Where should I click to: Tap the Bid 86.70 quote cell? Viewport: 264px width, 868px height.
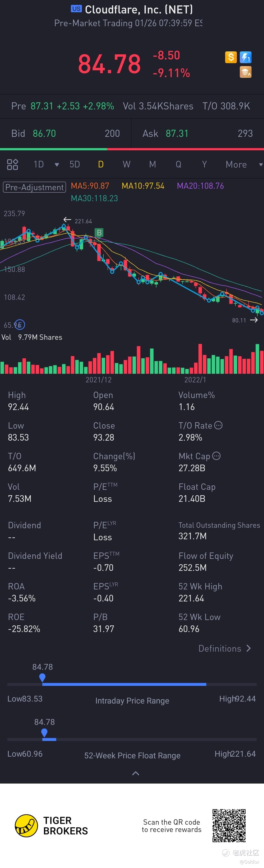66,133
